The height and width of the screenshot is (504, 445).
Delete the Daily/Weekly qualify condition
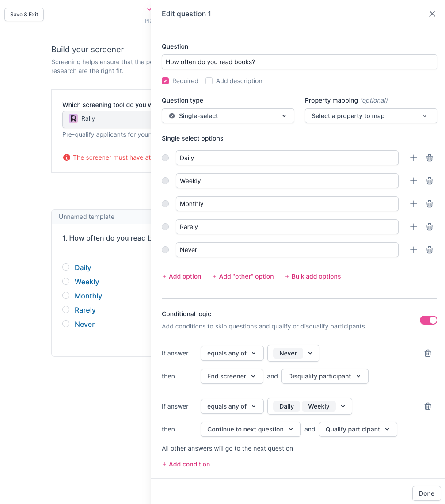point(427,406)
